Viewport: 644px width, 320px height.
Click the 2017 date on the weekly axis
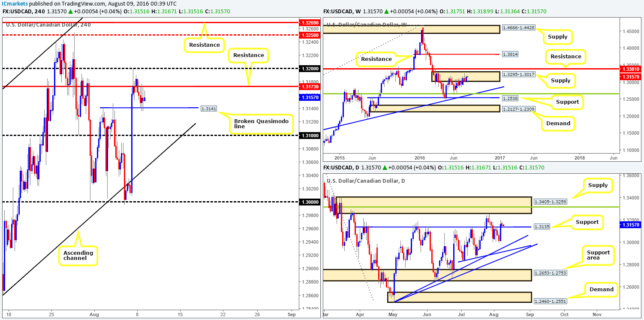[x=500, y=157]
